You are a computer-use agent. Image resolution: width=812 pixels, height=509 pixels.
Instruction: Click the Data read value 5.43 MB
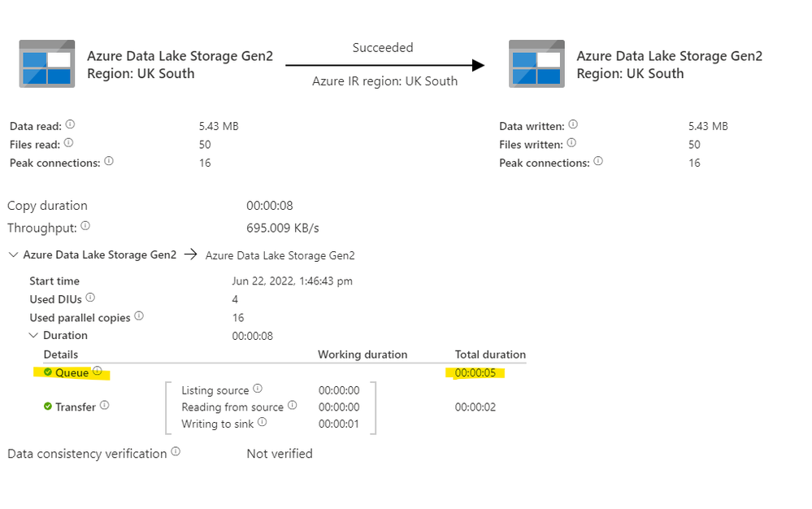(219, 126)
